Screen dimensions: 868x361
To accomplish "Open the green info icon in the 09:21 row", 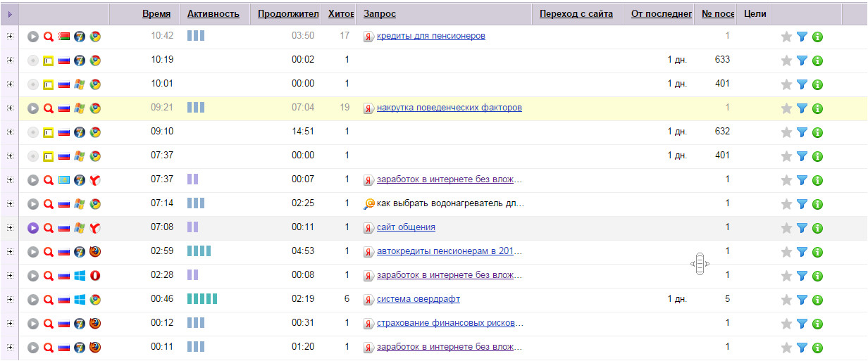I will tap(818, 108).
